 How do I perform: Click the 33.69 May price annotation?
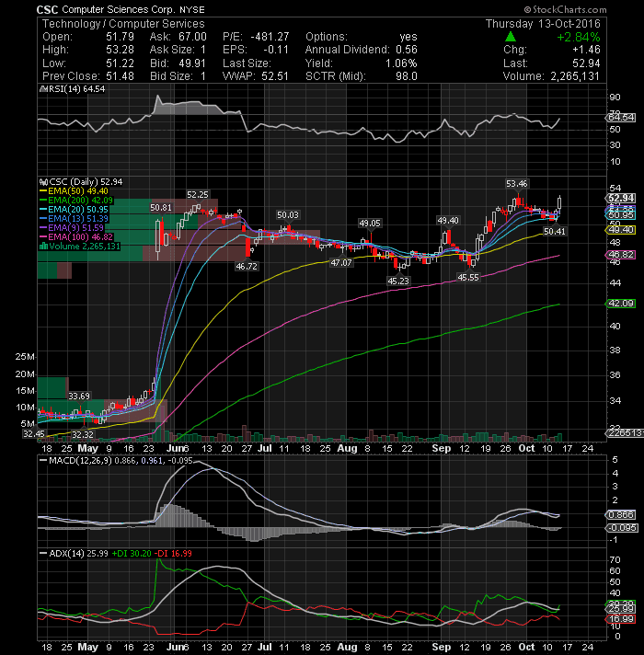point(79,396)
